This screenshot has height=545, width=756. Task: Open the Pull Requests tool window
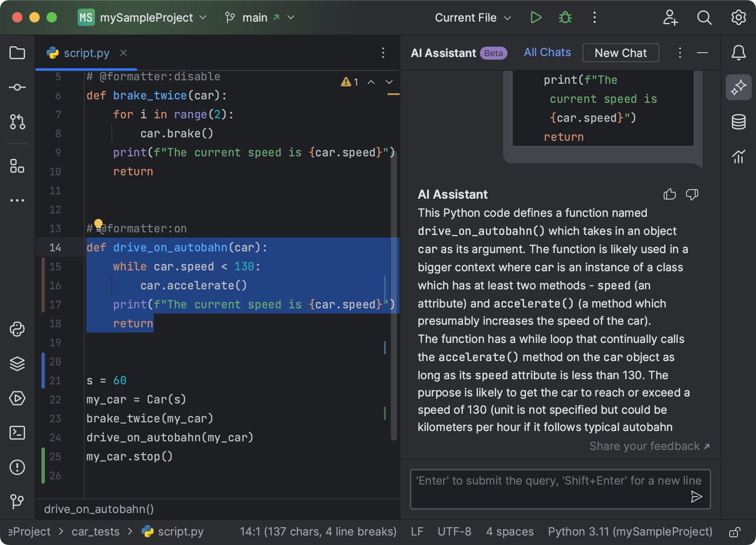pyautogui.click(x=17, y=122)
